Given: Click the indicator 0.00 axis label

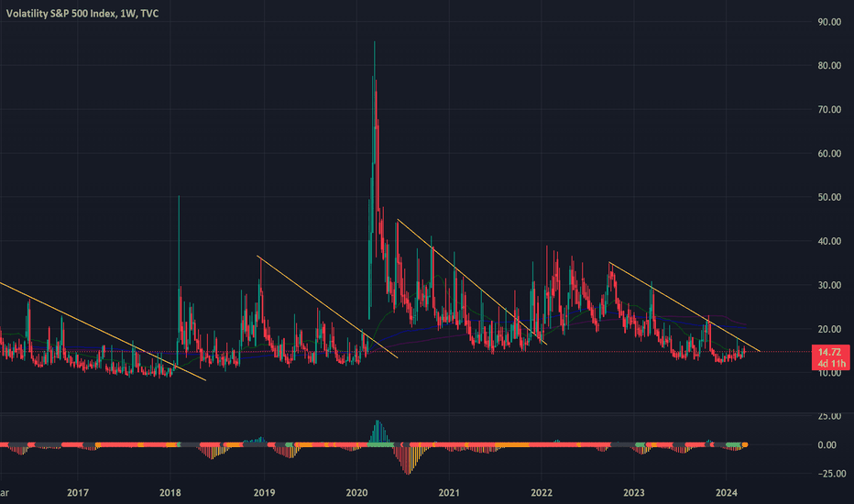Looking at the screenshot, I should [827, 445].
